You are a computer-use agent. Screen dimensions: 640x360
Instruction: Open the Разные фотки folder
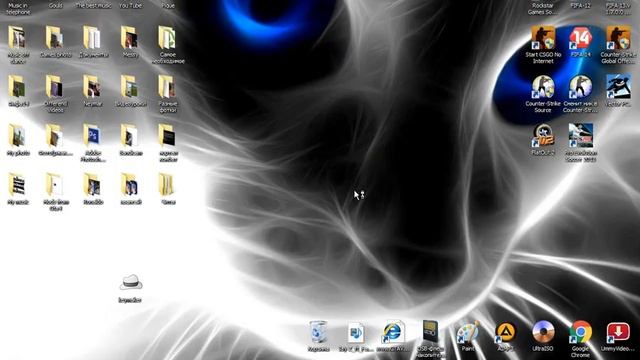168,94
